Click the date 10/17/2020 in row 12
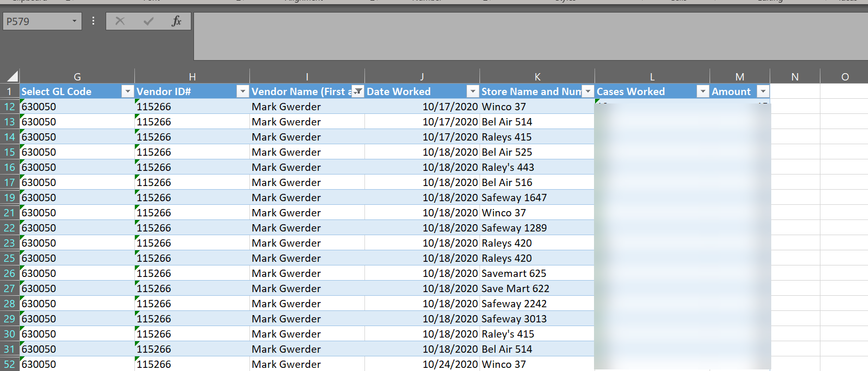The image size is (868, 371). tap(422, 107)
